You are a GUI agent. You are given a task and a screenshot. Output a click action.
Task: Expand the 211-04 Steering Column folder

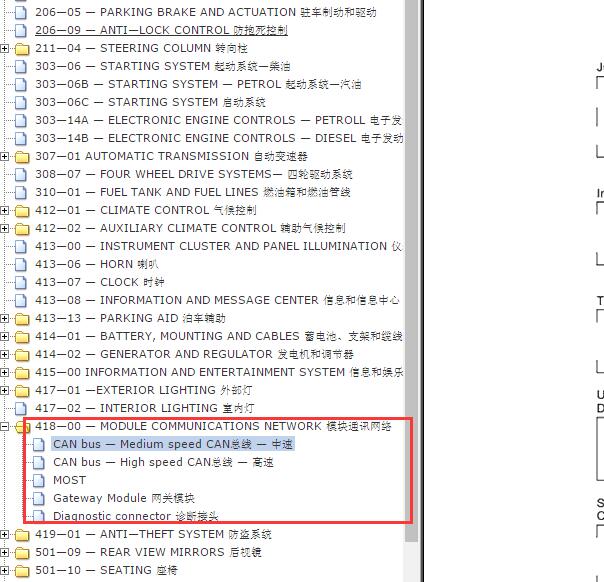4,49
